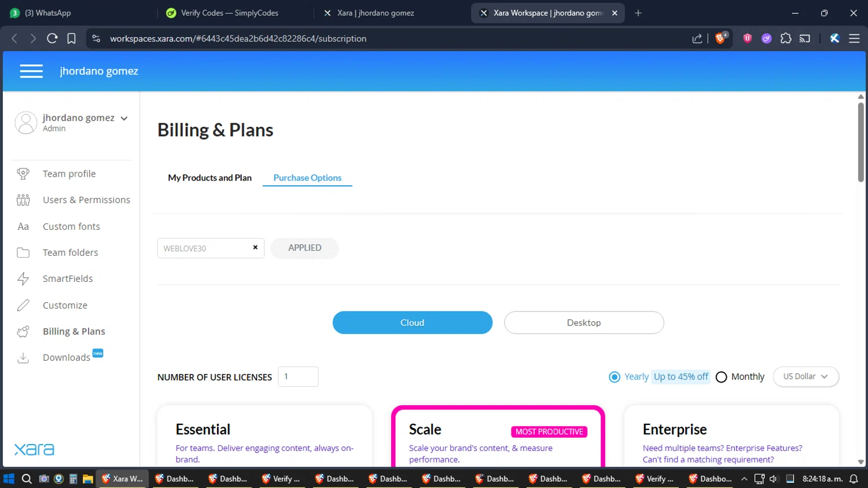Switch to Xara | jhordano gomez tab
This screenshot has width=868, height=488.
click(391, 13)
